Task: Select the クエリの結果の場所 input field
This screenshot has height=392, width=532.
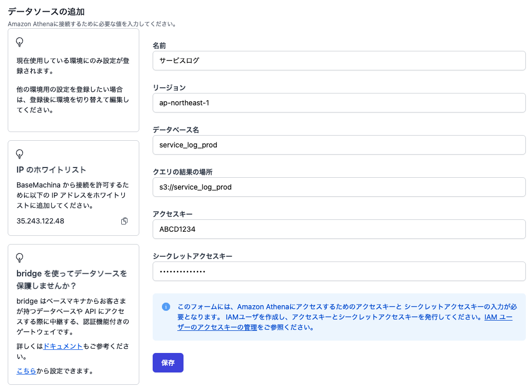Action: pos(339,187)
